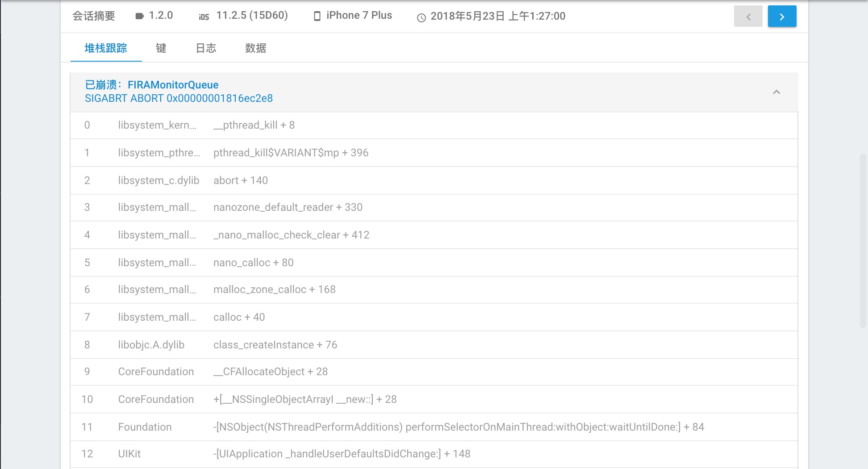This screenshot has width=868, height=469.
Task: Click SIGABRT ABORT 0x00000001816ec2e8 text
Action: [x=179, y=98]
